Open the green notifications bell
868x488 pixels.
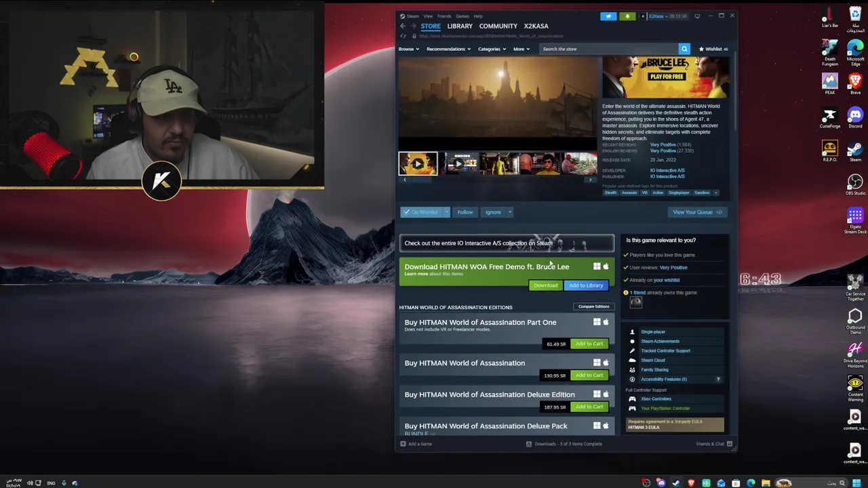coord(627,16)
